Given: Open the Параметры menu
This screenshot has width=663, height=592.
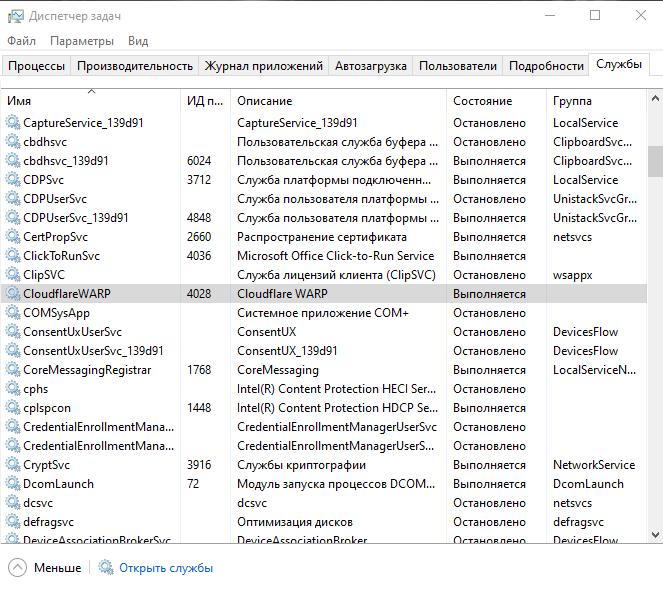Looking at the screenshot, I should click(82, 41).
